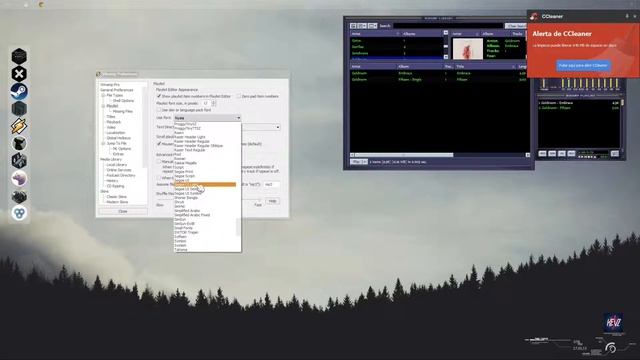Click Clear Search in Media Library
The image size is (640, 360).
coord(516,26)
